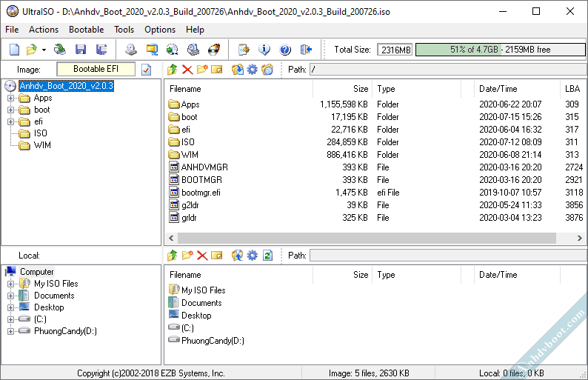This screenshot has width=588, height=380.
Task: Sort image list by Size column header
Action: tap(342, 89)
